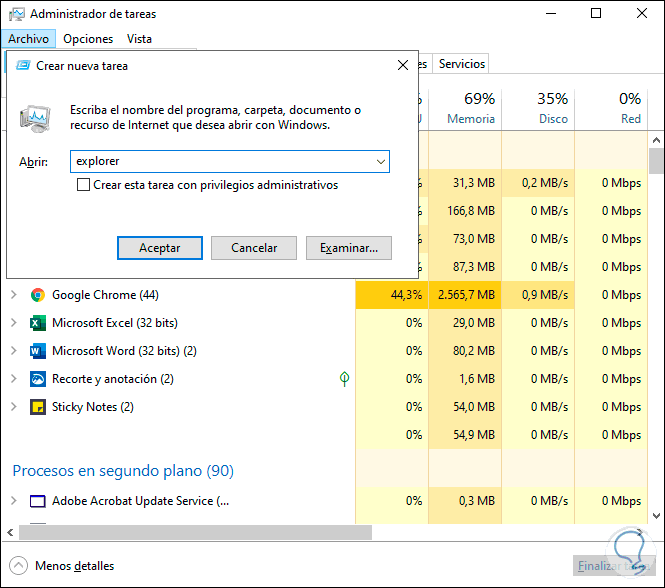This screenshot has height=588, width=665.
Task: Click the 0,3 MB memory cell
Action: coord(465,501)
